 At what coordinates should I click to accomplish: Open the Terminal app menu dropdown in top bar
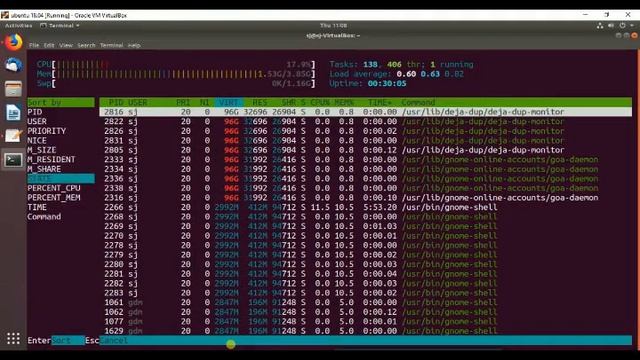[x=60, y=25]
